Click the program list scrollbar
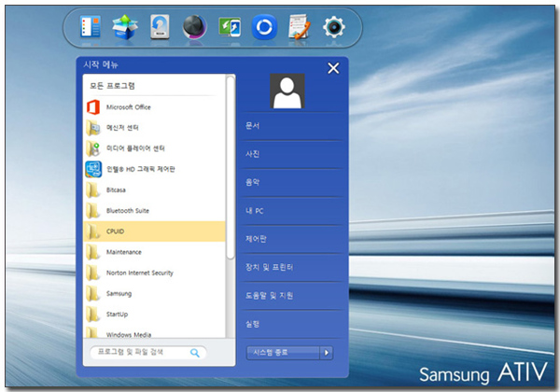Image resolution: width=560 pixels, height=392 pixels. click(231, 168)
